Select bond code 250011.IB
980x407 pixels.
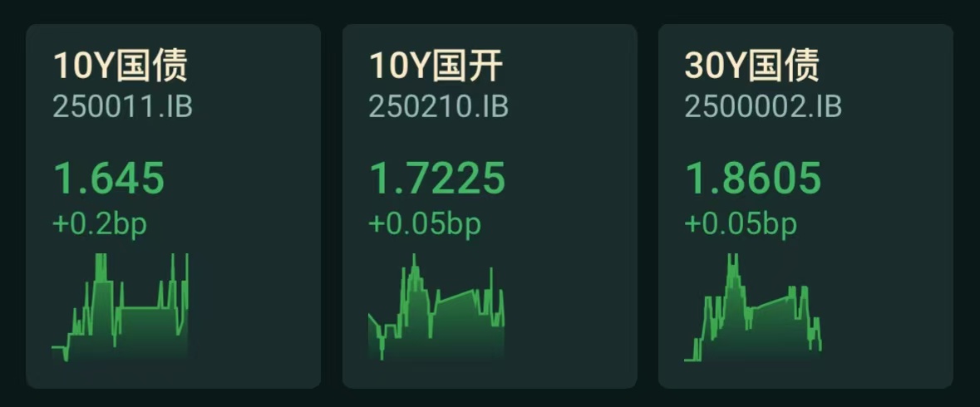click(122, 107)
